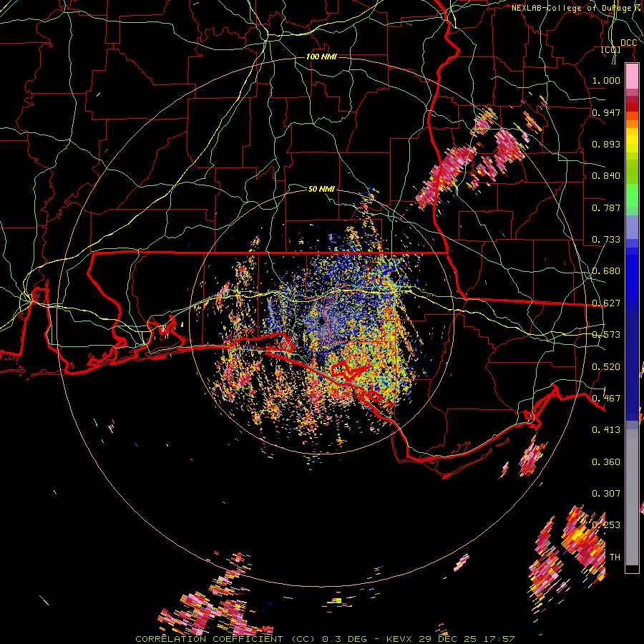
Task: Click the 0.947 color scale value
Action: pos(606,112)
